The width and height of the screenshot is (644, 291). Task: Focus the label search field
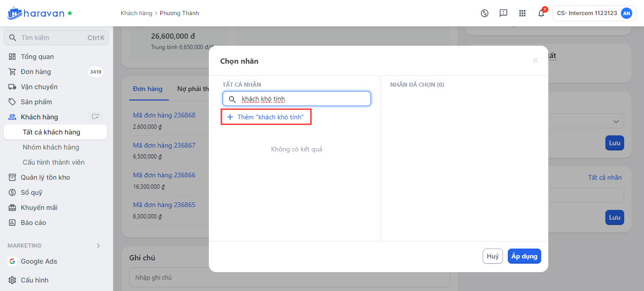297,99
